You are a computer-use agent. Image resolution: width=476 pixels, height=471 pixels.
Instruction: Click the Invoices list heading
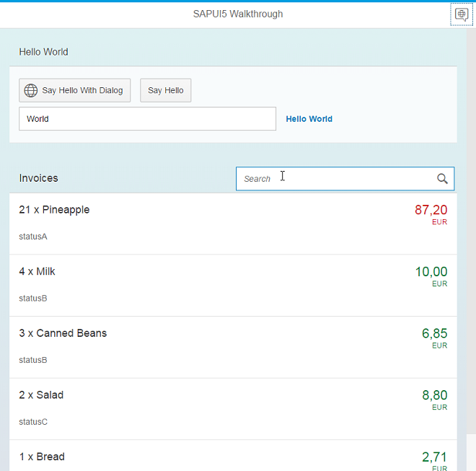(39, 178)
